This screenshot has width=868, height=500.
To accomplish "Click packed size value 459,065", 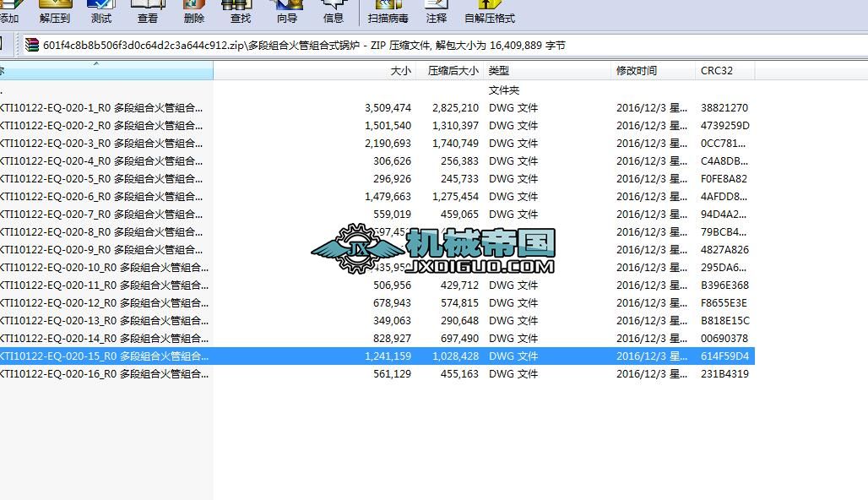I will click(x=459, y=214).
